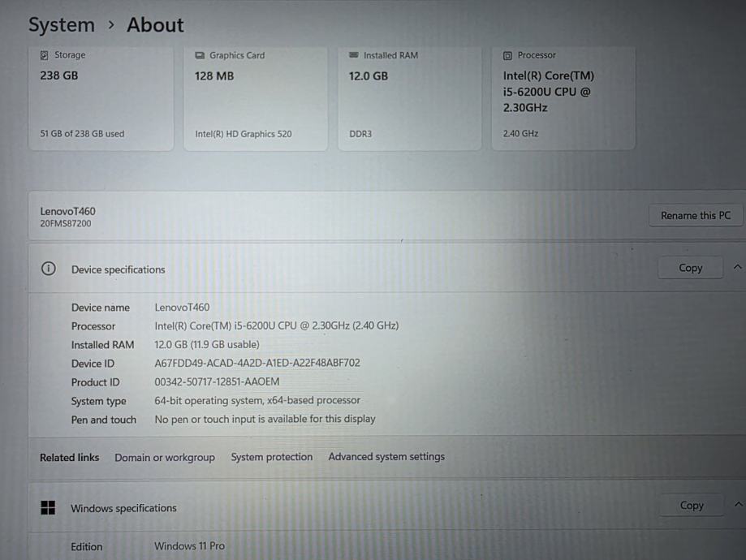Collapse the Device specifications section

tap(737, 267)
